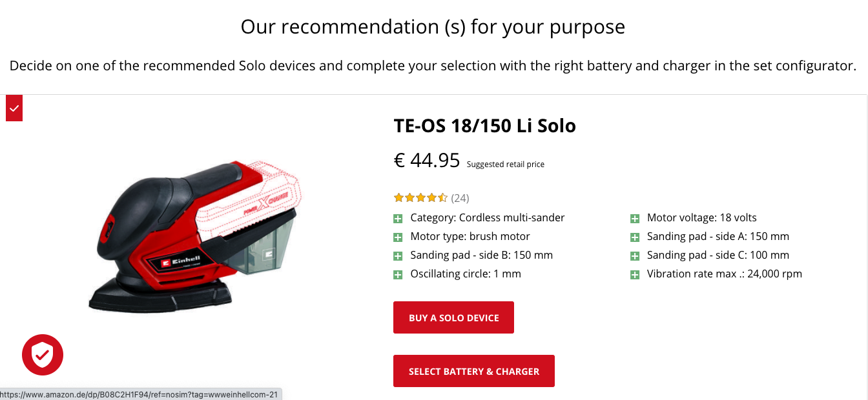Open the (24) reviews count
This screenshot has height=400, width=868.
click(460, 197)
